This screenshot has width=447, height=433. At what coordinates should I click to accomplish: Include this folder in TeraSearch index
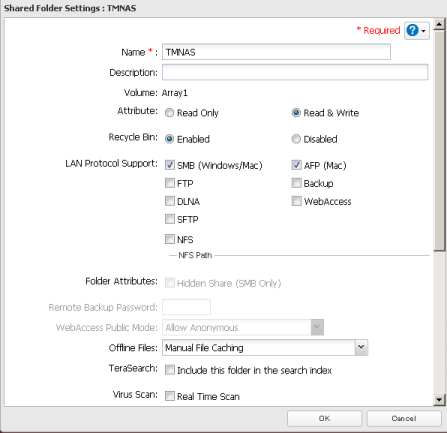170,370
